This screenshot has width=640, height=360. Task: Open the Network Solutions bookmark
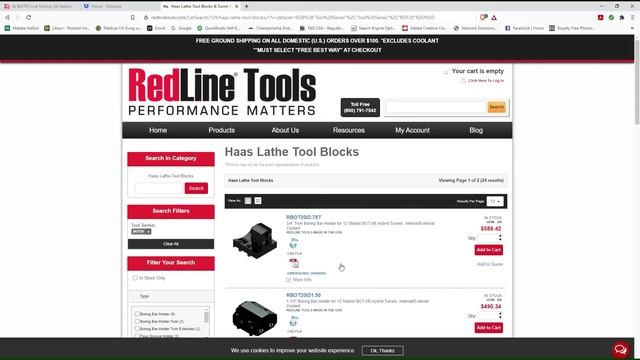click(476, 28)
